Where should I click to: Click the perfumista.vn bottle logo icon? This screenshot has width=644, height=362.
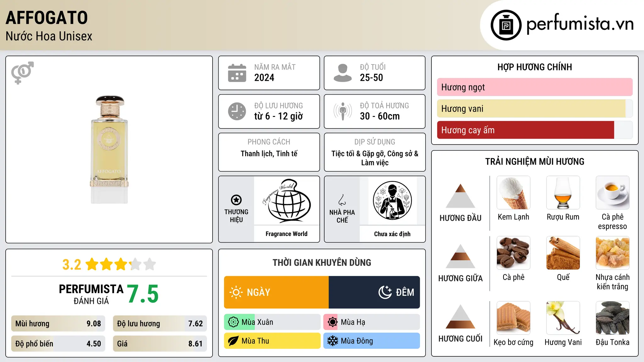[x=506, y=25]
